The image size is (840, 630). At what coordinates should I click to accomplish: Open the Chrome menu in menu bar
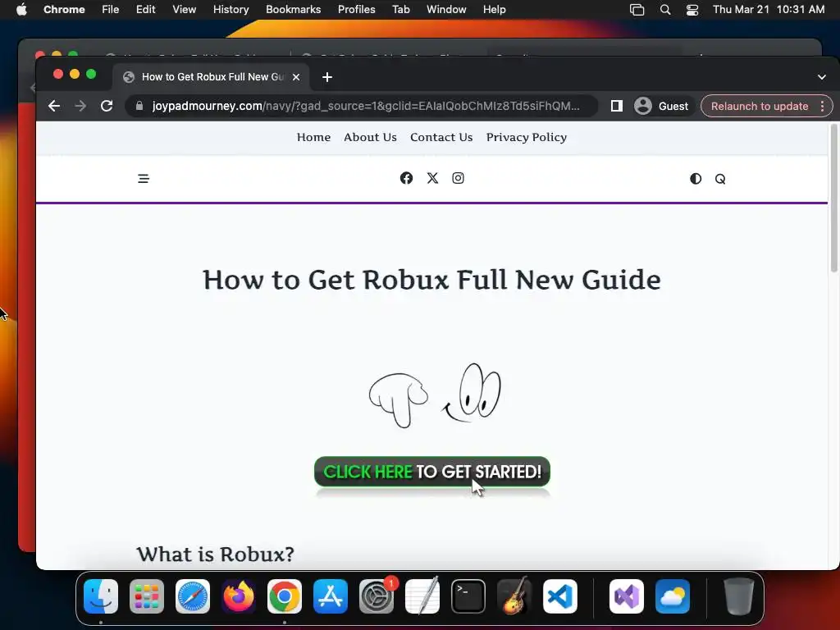pyautogui.click(x=64, y=10)
